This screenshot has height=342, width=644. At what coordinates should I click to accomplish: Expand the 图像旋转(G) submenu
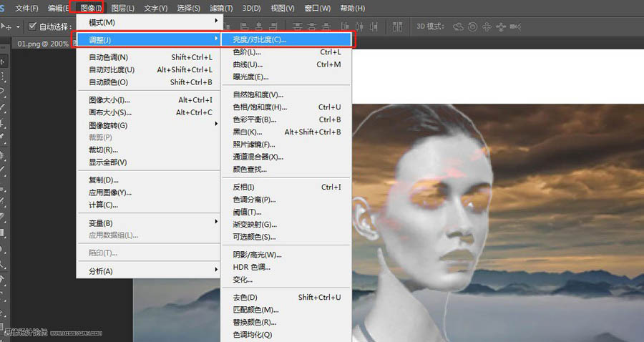148,125
